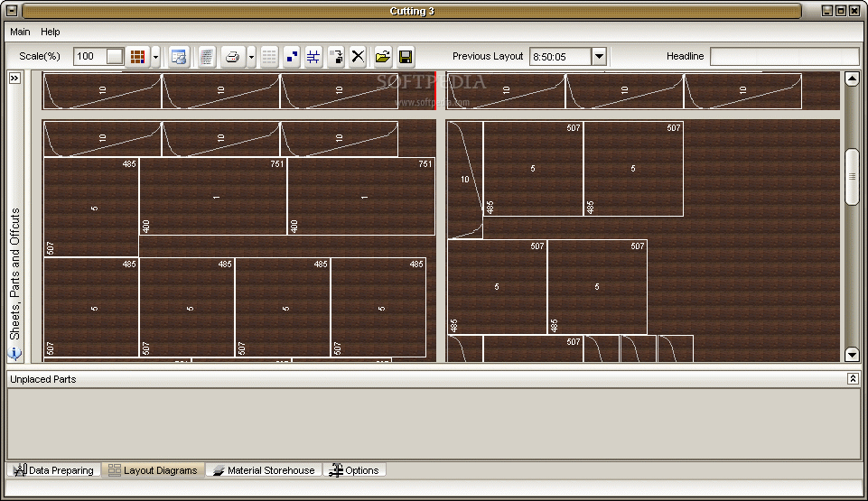The image size is (868, 501).
Task: Switch to the Material Storehouse tab
Action: (264, 470)
